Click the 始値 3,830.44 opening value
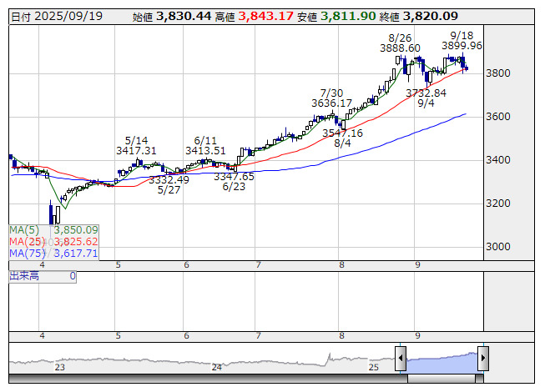 pos(172,17)
